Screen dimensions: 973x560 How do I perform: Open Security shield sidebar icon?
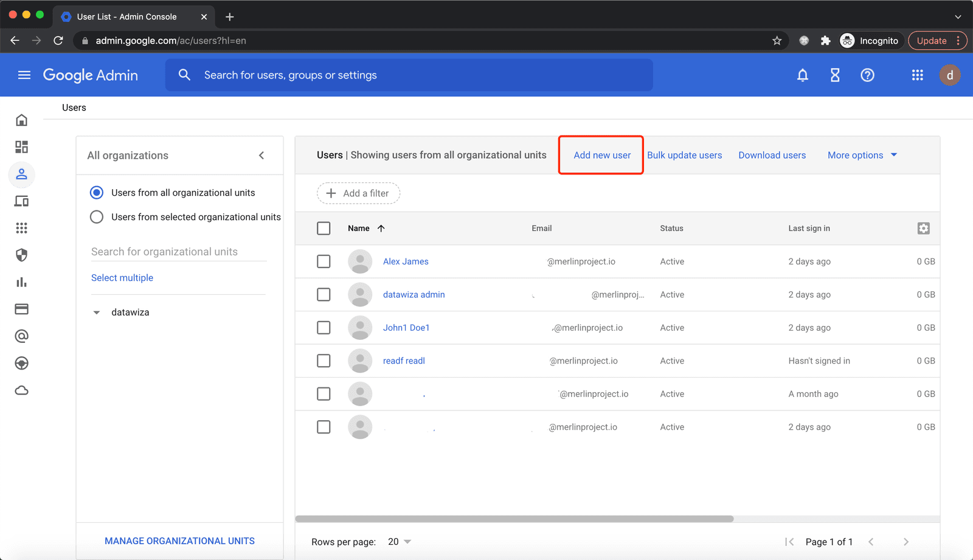tap(22, 255)
